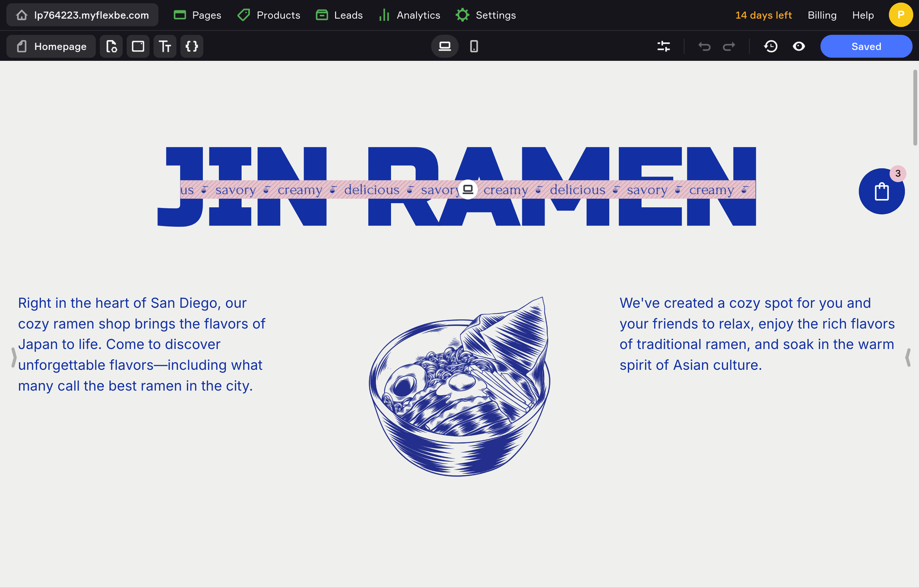This screenshot has height=588, width=919.
Task: Open the Products menu
Action: 269,15
